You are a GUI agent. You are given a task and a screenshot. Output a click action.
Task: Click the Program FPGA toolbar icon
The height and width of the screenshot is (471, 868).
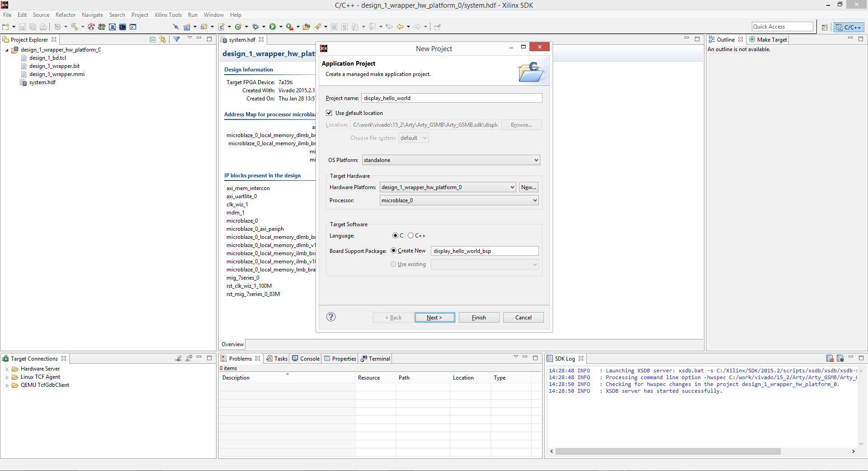point(102,27)
